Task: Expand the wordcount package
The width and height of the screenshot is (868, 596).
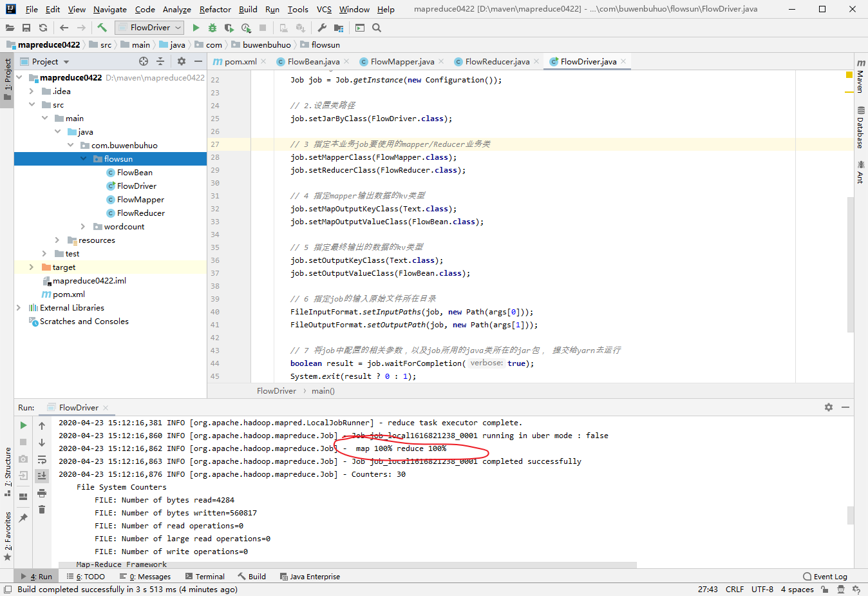Action: click(x=83, y=227)
